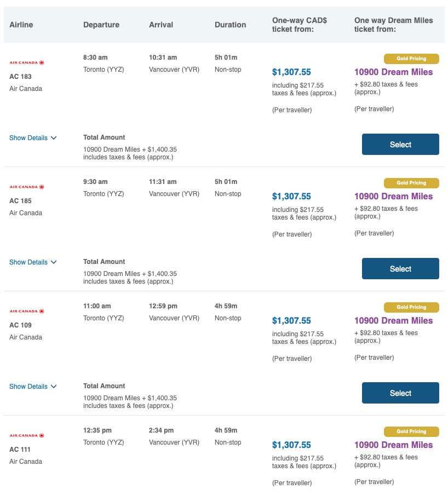Viewport: 448px width, 495px height.
Task: Click the Air Canada logo for AC 109
Action: (x=27, y=312)
